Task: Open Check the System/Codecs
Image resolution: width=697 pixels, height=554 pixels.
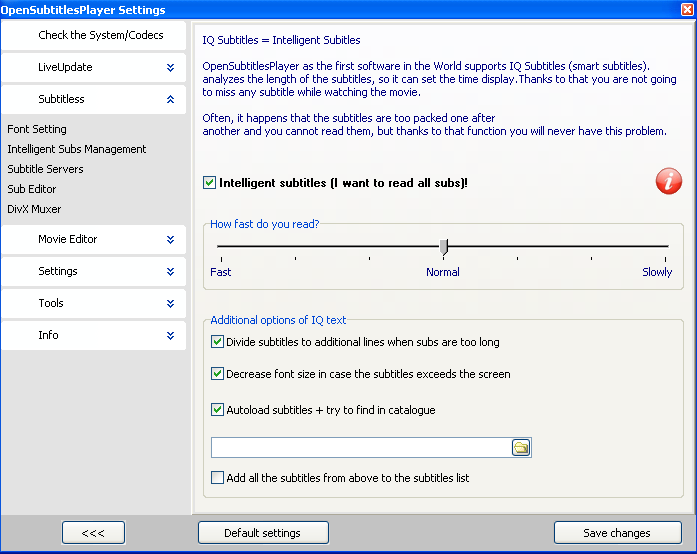Action: (x=93, y=35)
